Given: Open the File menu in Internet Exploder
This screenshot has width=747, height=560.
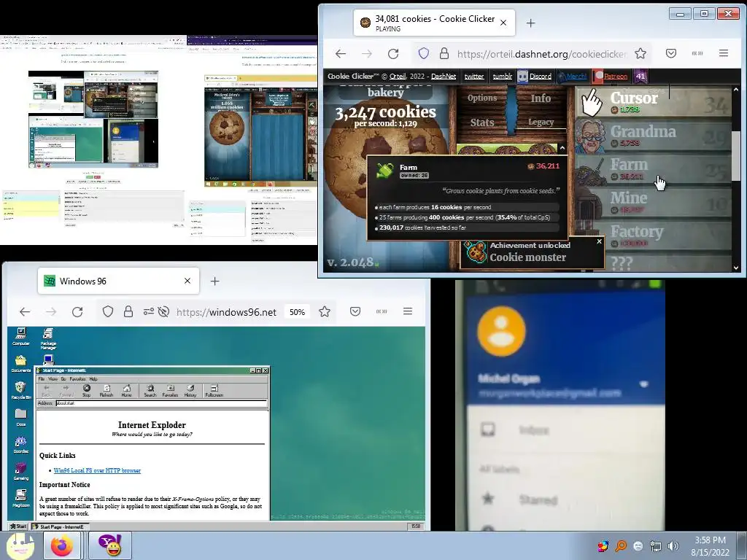Looking at the screenshot, I should tap(42, 379).
